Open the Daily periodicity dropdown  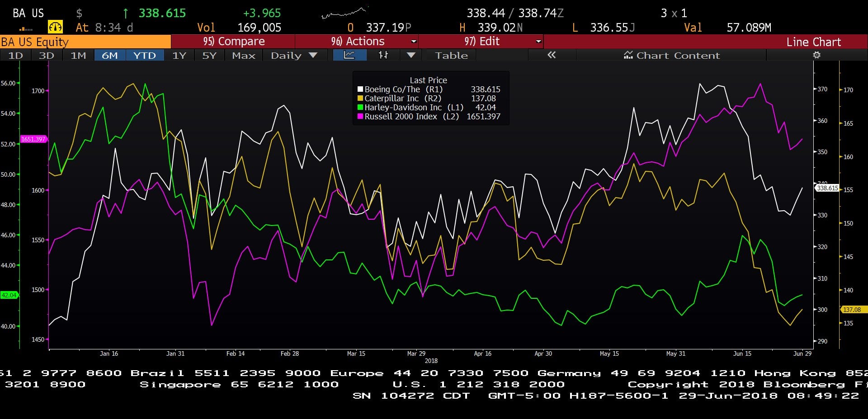coord(294,55)
